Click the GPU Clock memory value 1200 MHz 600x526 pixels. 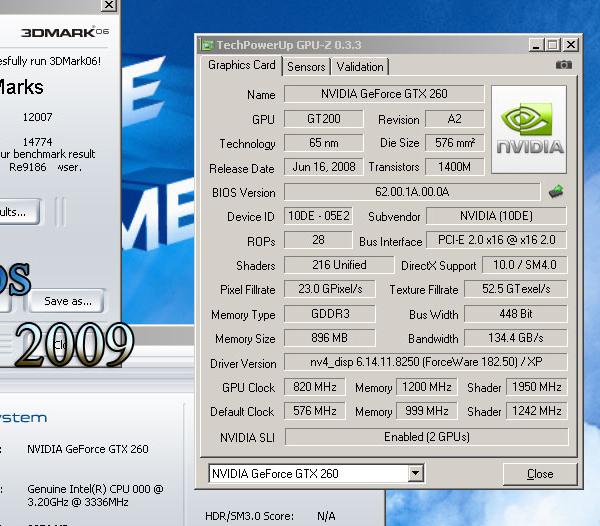tap(427, 387)
